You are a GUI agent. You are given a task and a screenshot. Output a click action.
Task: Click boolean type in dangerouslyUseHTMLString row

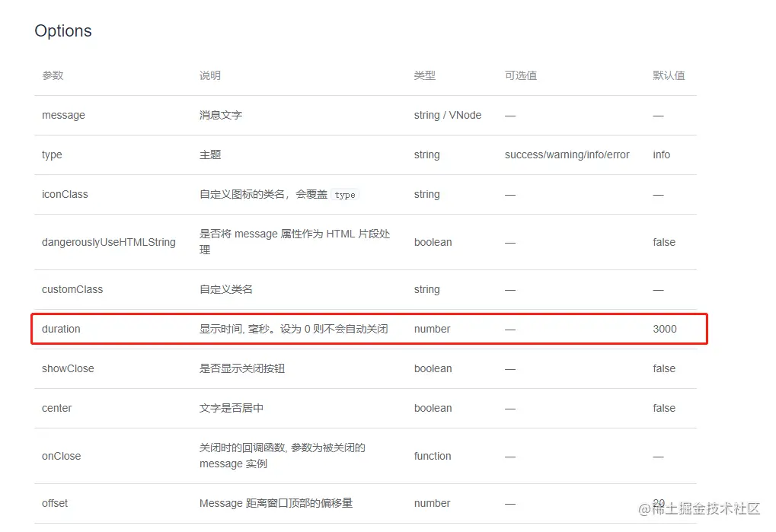coord(433,242)
